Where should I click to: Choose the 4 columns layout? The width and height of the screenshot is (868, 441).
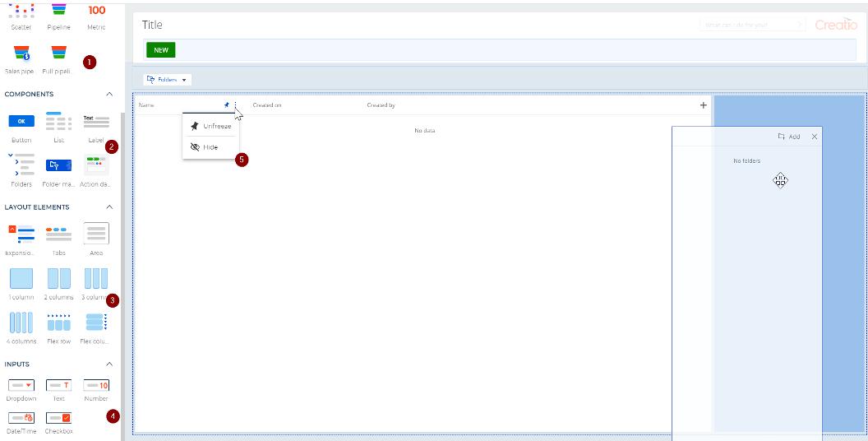(21, 328)
